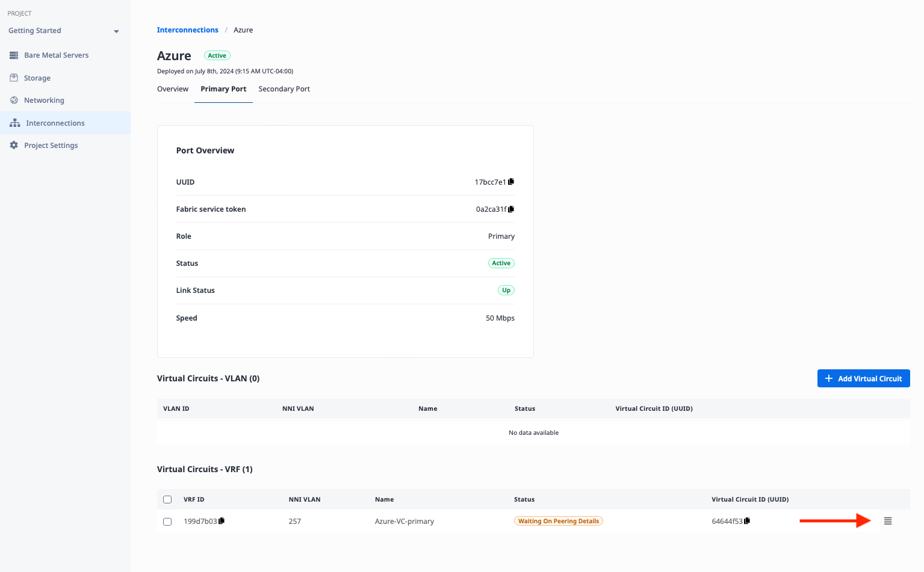Click the Networking globe icon
The image size is (924, 572).
[x=14, y=100]
